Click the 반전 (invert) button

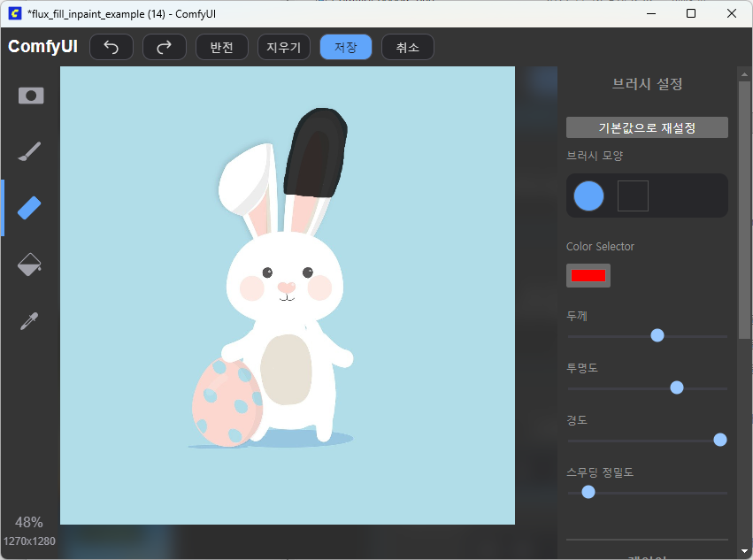pos(222,48)
